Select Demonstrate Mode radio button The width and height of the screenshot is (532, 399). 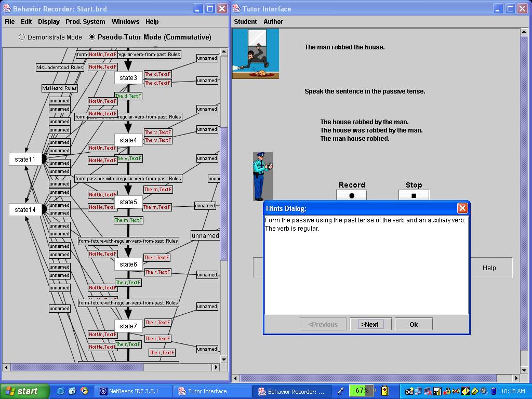(22, 37)
